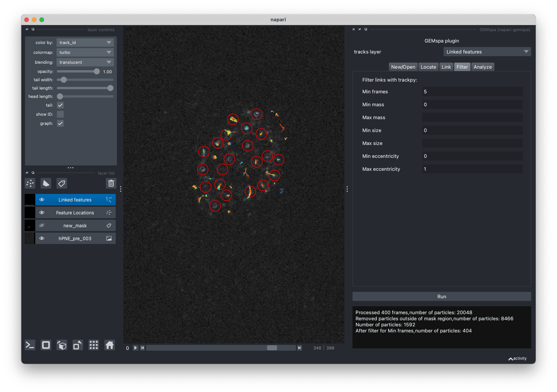This screenshot has height=392, width=557.
Task: Click the Min mass input field
Action: click(472, 104)
